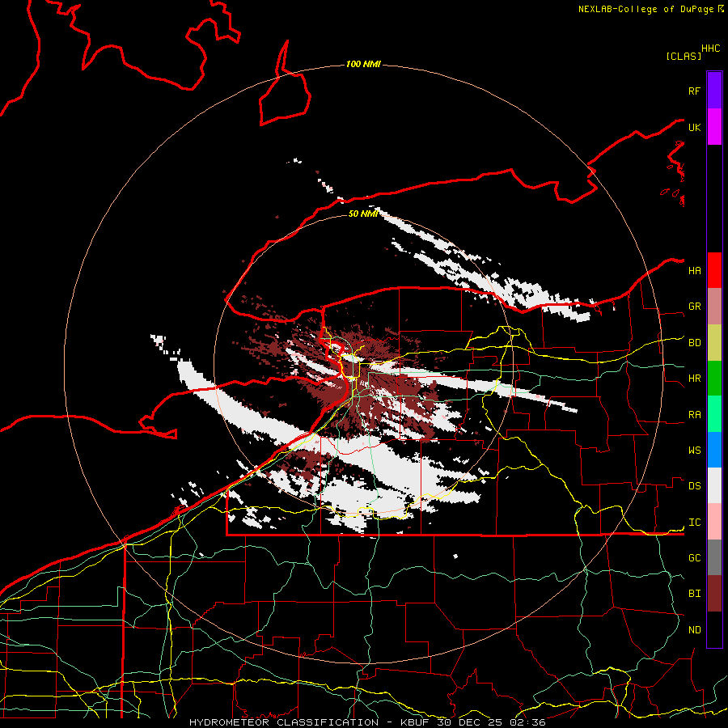This screenshot has height=728, width=728.
Task: Select the WS blue legend swatch
Action: coord(714,450)
